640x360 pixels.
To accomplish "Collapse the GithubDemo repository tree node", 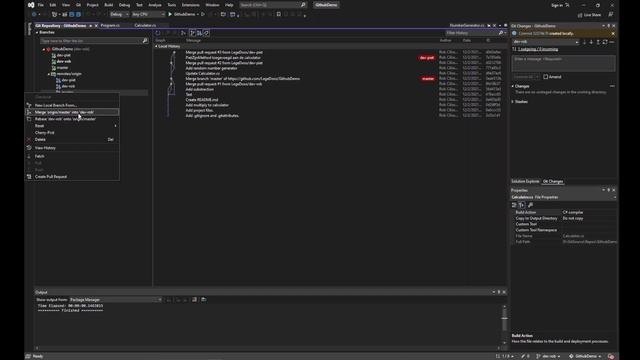I will tap(44, 49).
